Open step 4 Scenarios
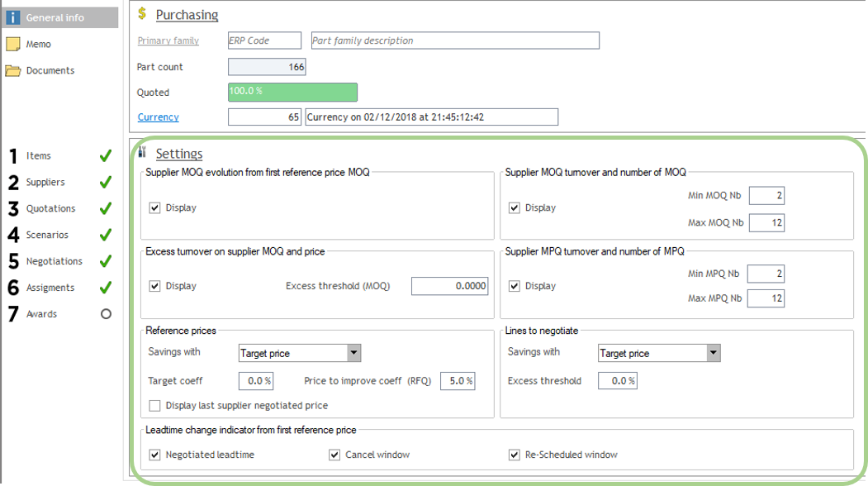This screenshot has height=486, width=868. pos(46,235)
